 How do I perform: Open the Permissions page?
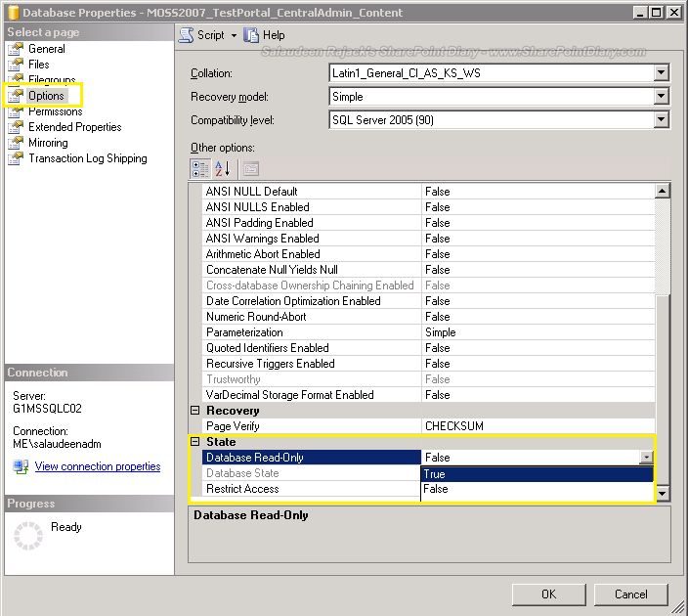(x=56, y=112)
